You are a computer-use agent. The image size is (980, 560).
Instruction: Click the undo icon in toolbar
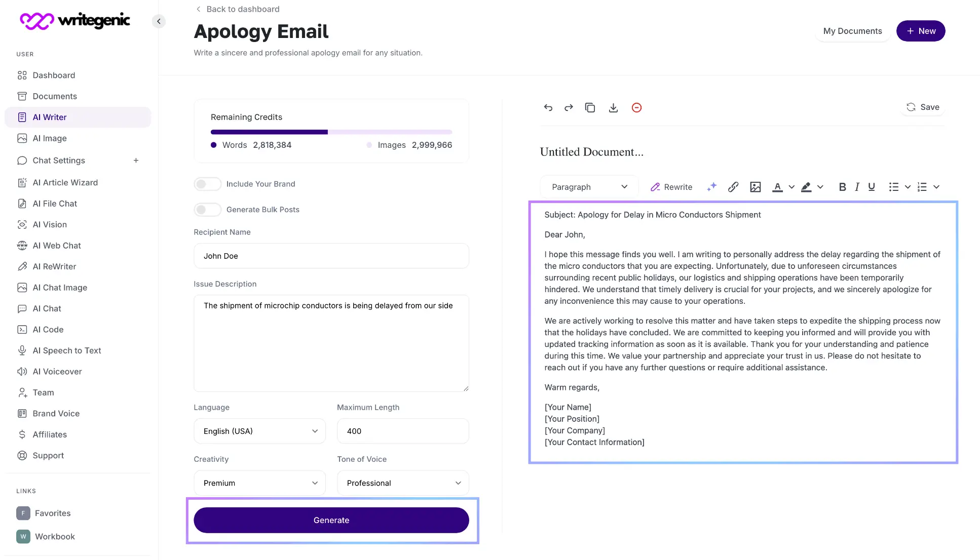point(547,107)
